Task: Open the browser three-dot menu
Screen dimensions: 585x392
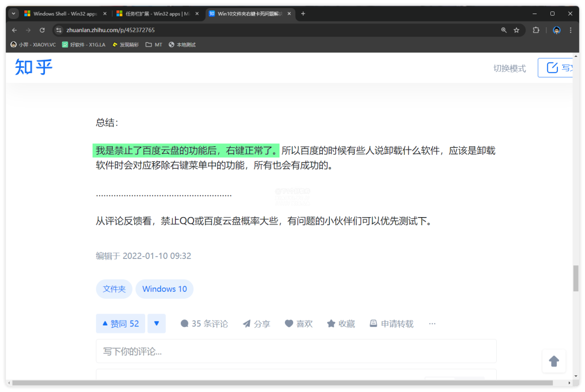Action: pyautogui.click(x=570, y=30)
